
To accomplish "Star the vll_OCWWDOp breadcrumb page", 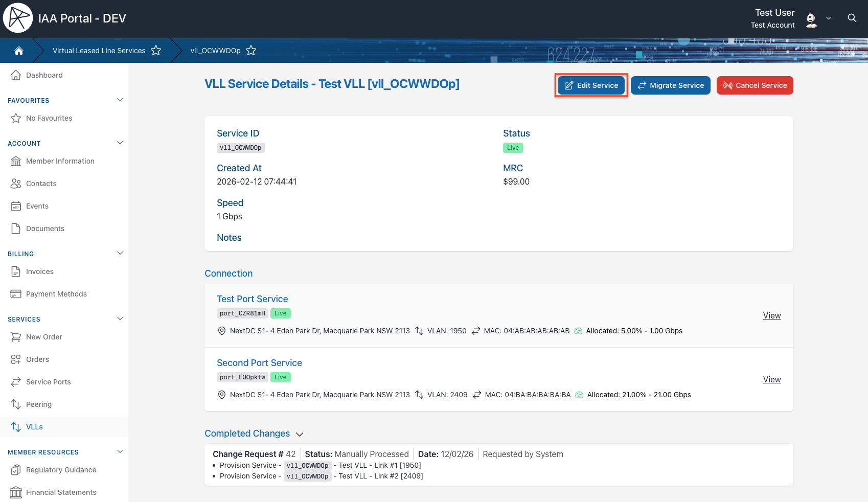I will pyautogui.click(x=251, y=51).
